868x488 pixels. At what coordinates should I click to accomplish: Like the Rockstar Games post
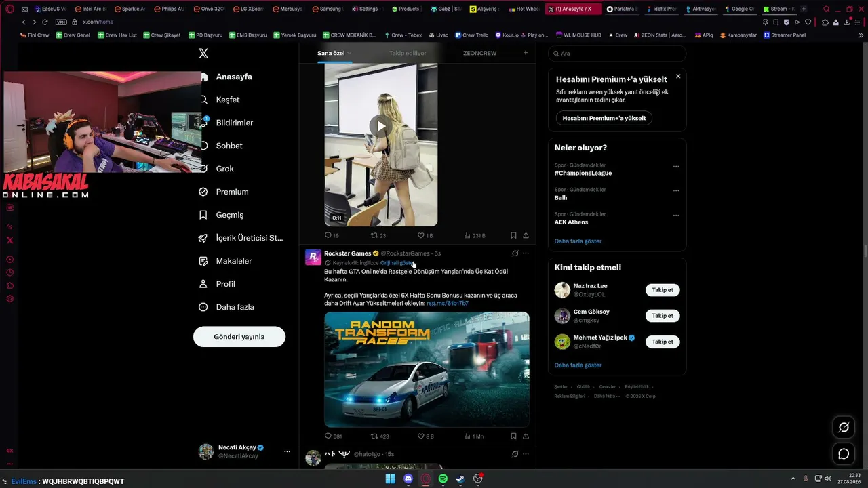coord(425,436)
